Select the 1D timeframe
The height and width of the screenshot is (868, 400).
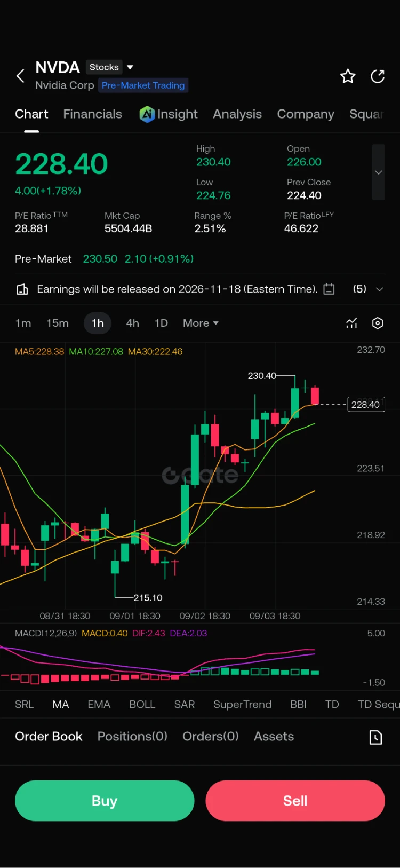click(x=161, y=323)
